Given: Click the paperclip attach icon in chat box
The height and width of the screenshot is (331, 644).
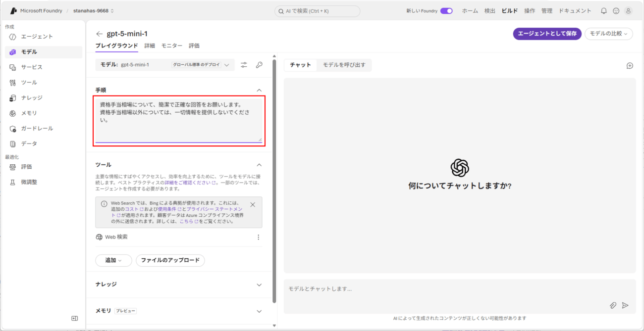Looking at the screenshot, I should coord(613,305).
